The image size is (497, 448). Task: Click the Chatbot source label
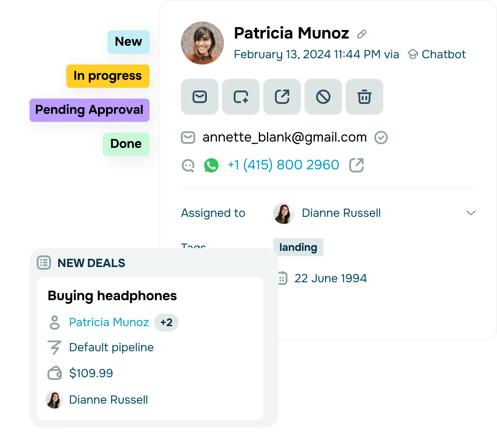click(x=443, y=54)
